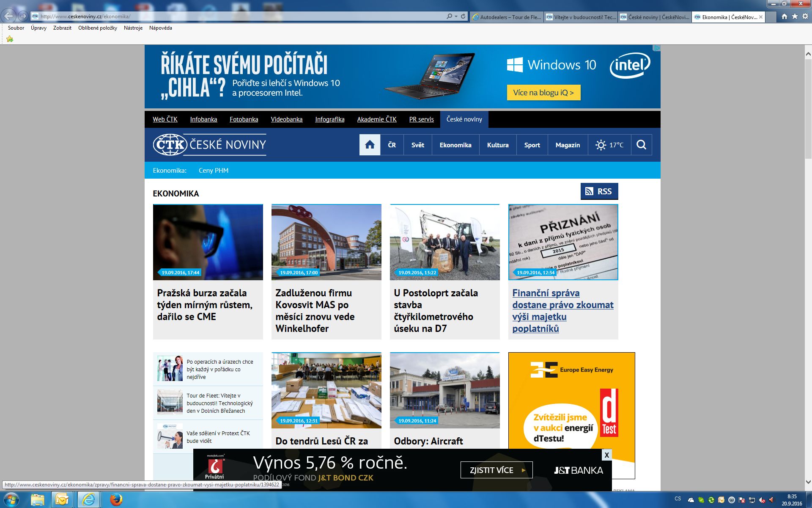This screenshot has width=812, height=508.
Task: Open the Lesy ČR tender article thumbnail
Action: click(x=326, y=390)
